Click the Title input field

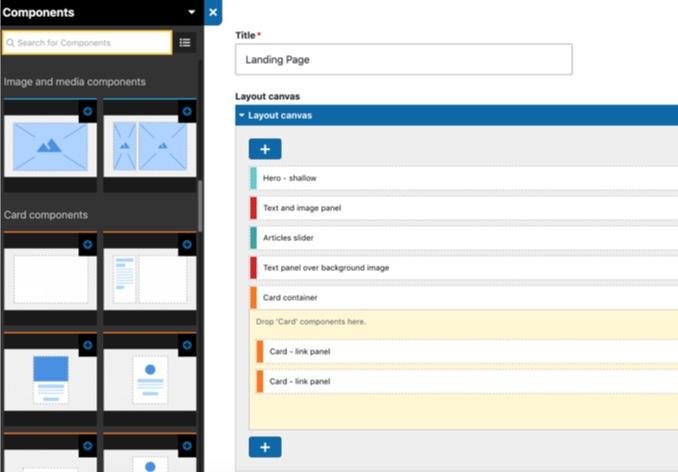point(403,59)
